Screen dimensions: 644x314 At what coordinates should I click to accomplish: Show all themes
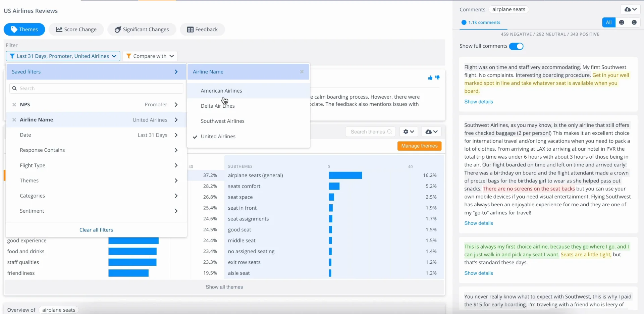pyautogui.click(x=224, y=287)
